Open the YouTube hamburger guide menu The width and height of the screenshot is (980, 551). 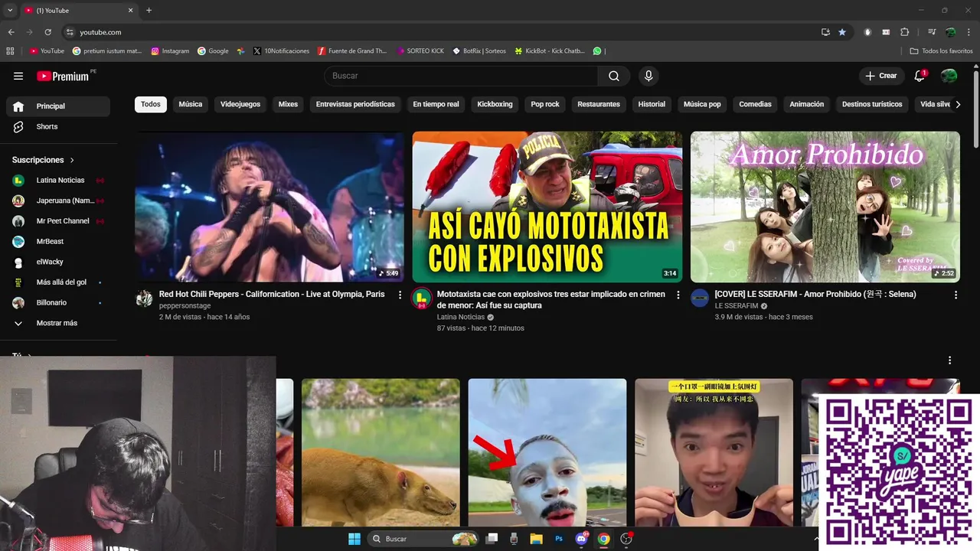pyautogui.click(x=18, y=76)
